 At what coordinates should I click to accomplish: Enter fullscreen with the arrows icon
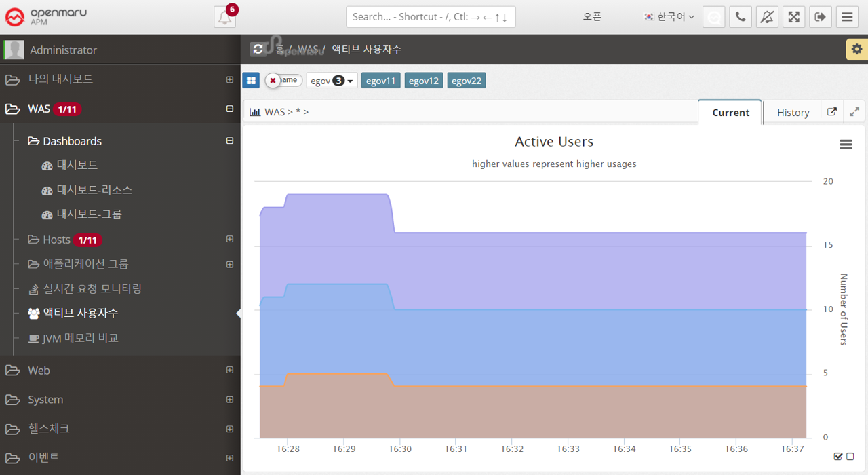pyautogui.click(x=793, y=17)
